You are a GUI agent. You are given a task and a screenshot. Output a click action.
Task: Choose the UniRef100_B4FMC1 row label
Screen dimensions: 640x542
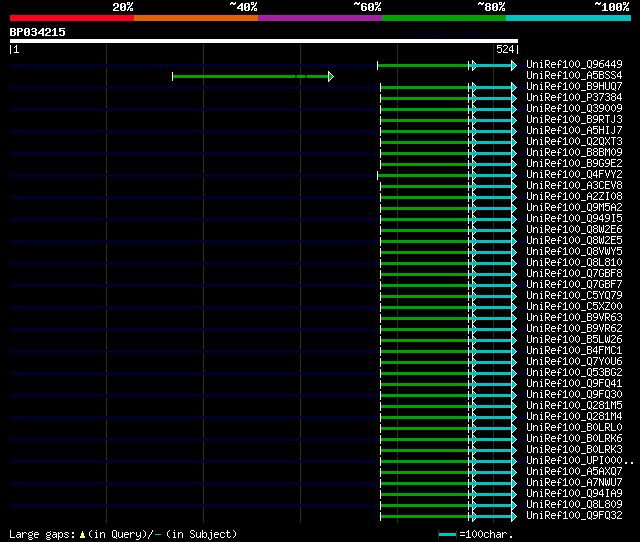pyautogui.click(x=574, y=351)
